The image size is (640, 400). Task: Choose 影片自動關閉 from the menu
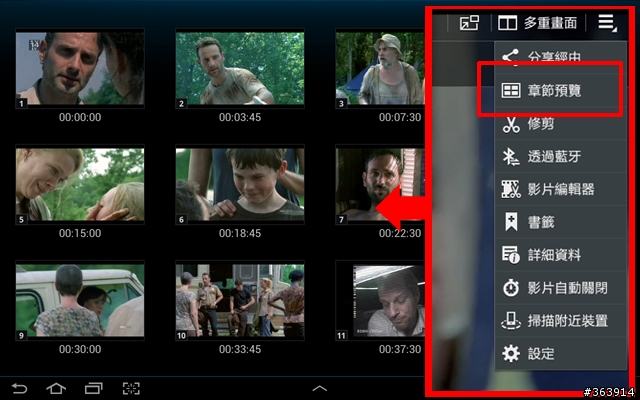coord(560,288)
